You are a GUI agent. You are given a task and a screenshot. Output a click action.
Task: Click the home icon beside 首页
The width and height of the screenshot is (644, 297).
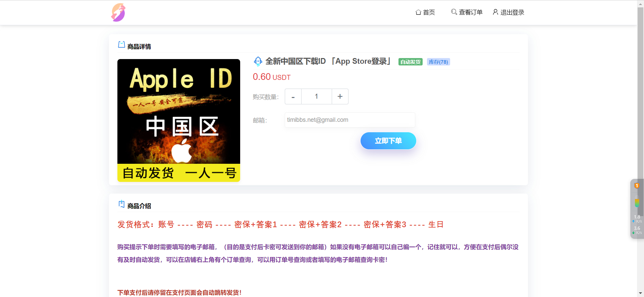tap(418, 12)
